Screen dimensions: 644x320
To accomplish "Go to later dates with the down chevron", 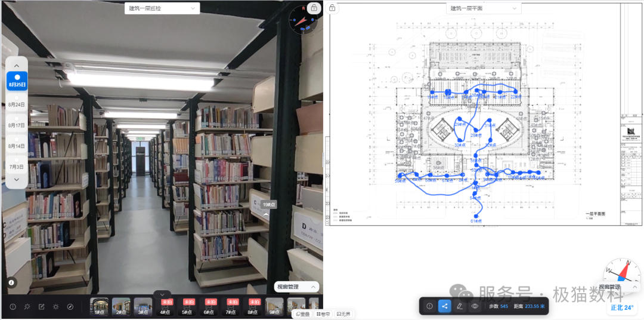I will click(17, 179).
